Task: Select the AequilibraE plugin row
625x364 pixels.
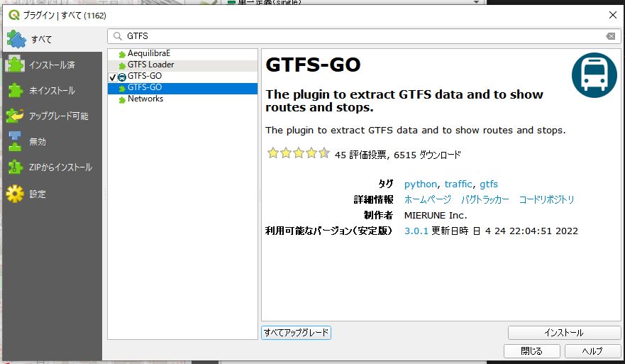Action: tap(182, 53)
